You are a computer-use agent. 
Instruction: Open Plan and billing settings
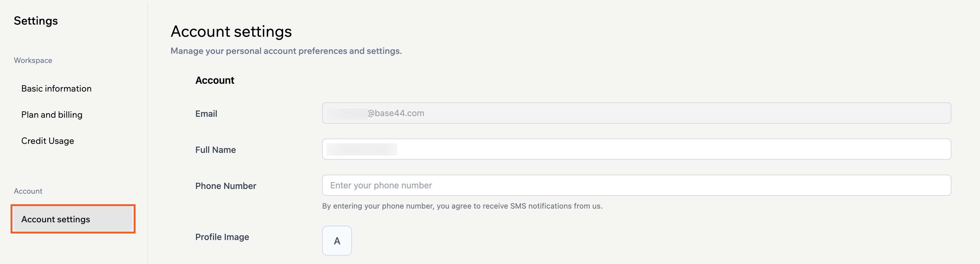click(x=52, y=114)
